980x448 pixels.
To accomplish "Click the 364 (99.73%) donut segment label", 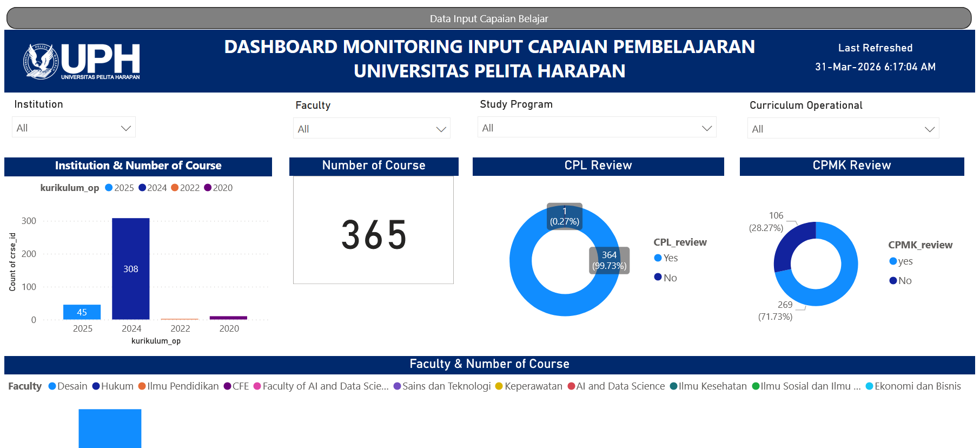I will 610,260.
